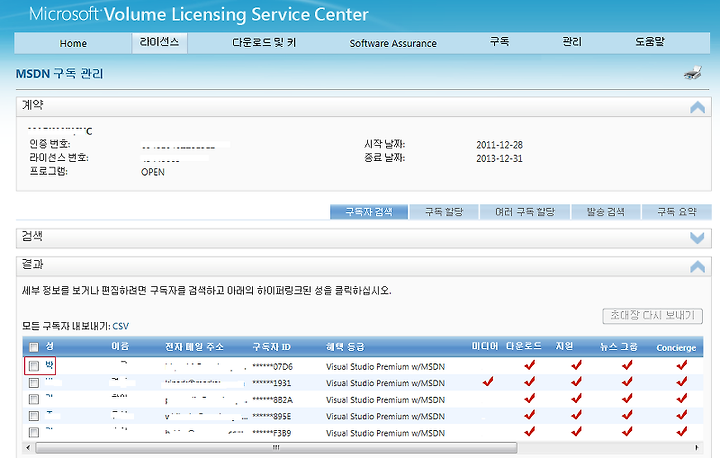Print the MSDN subscription management page

[693, 73]
